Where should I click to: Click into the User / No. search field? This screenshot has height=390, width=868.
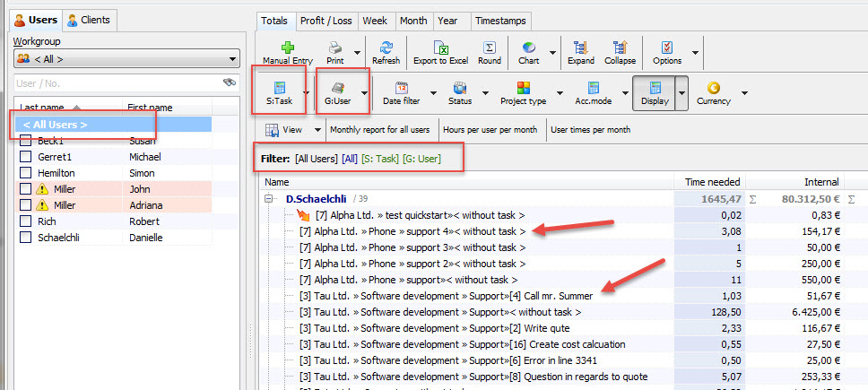coord(117,83)
